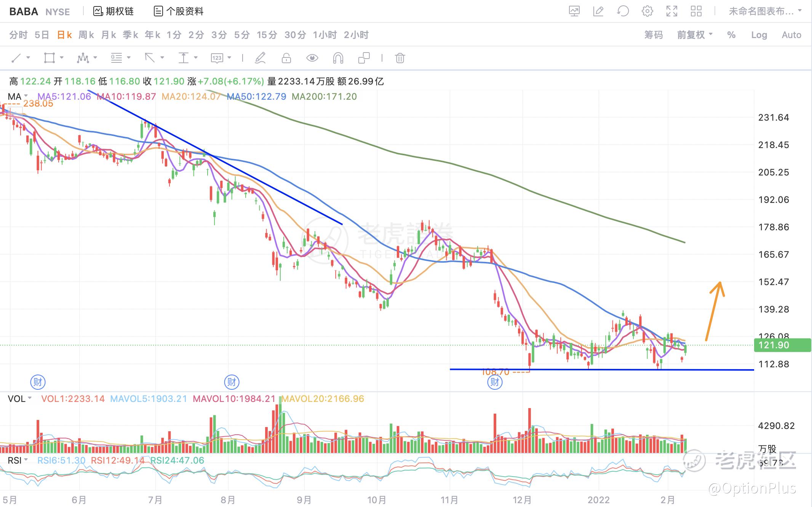Expand the line tool dropdown arrow
812x507 pixels.
pos(28,58)
